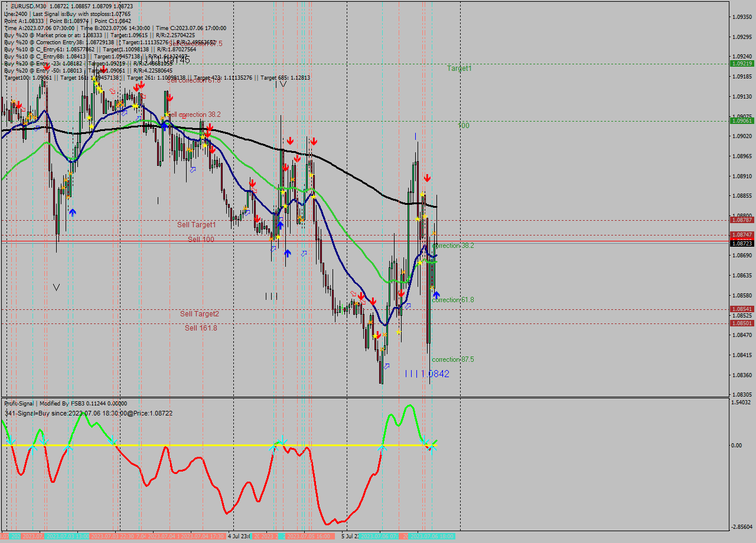Select the blue buy arrow beside correction 61.8 label
Image resolution: width=756 pixels, height=543 pixels.
(436, 293)
